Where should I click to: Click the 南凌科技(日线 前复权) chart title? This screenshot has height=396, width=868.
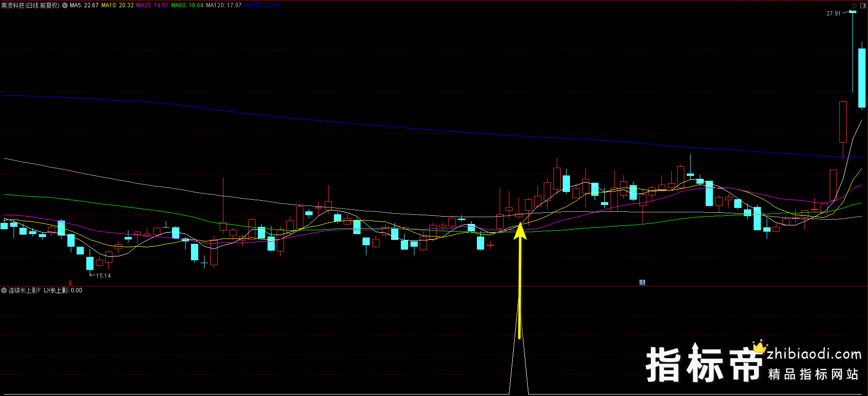click(31, 5)
